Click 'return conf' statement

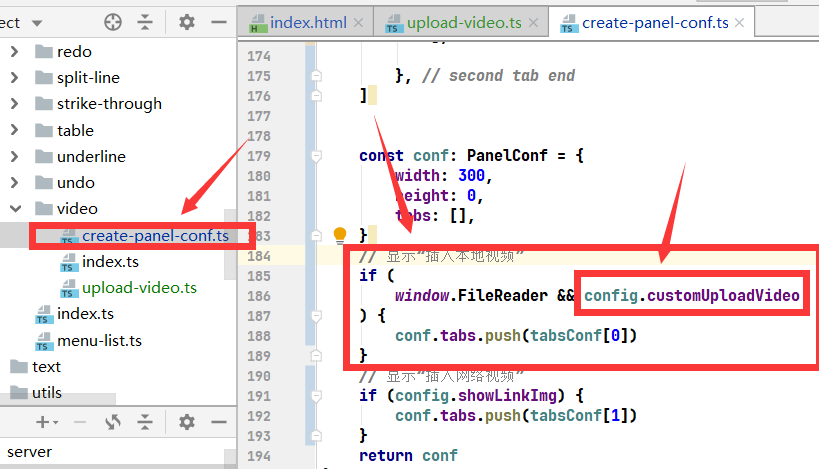point(408,455)
